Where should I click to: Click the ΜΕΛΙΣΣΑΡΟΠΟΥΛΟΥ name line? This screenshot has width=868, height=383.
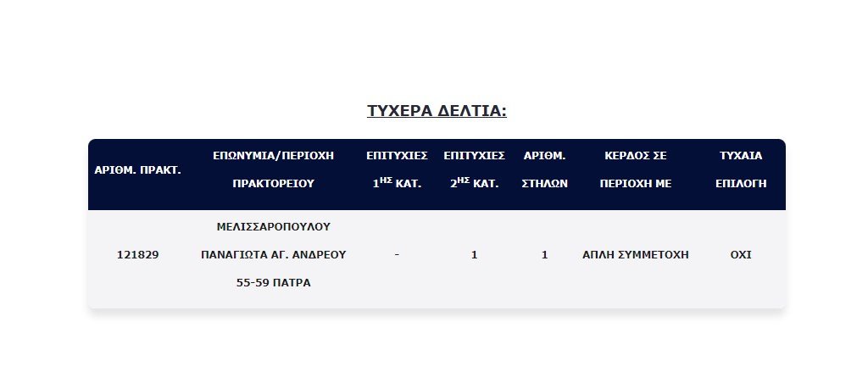pyautogui.click(x=274, y=227)
